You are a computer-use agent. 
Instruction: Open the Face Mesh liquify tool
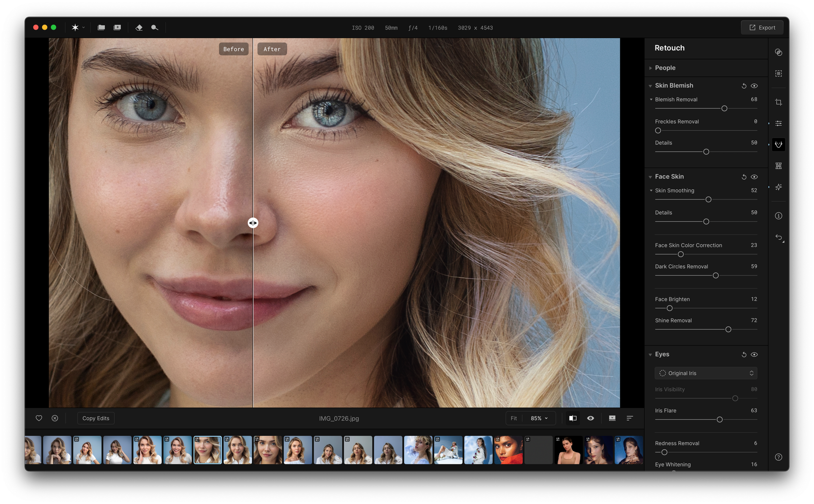pyautogui.click(x=779, y=165)
